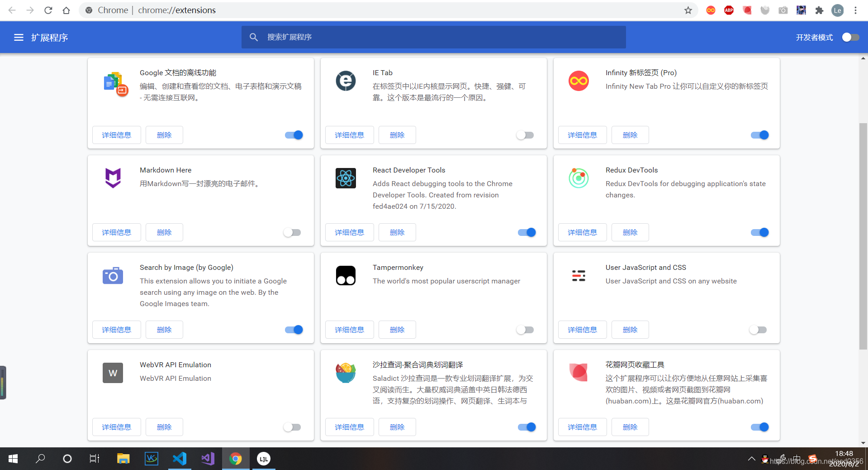868x470 pixels.
Task: Enable the Markdown Here extension
Action: click(292, 232)
